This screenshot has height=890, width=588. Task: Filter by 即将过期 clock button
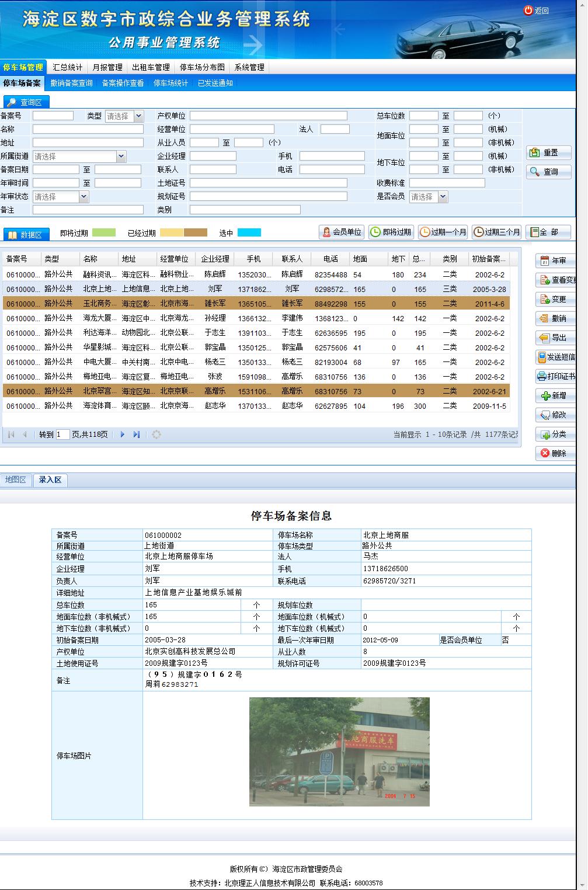pyautogui.click(x=391, y=232)
